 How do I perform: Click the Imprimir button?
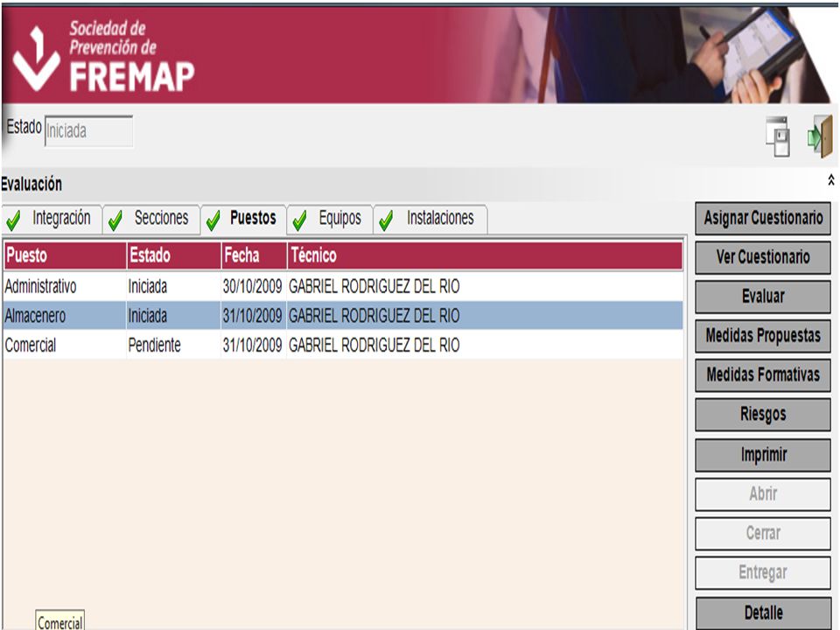tap(763, 455)
